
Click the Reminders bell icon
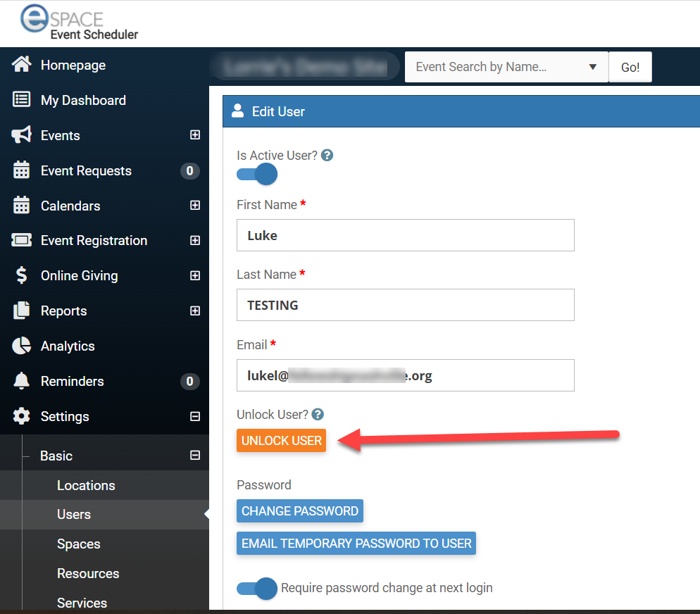[x=22, y=381]
